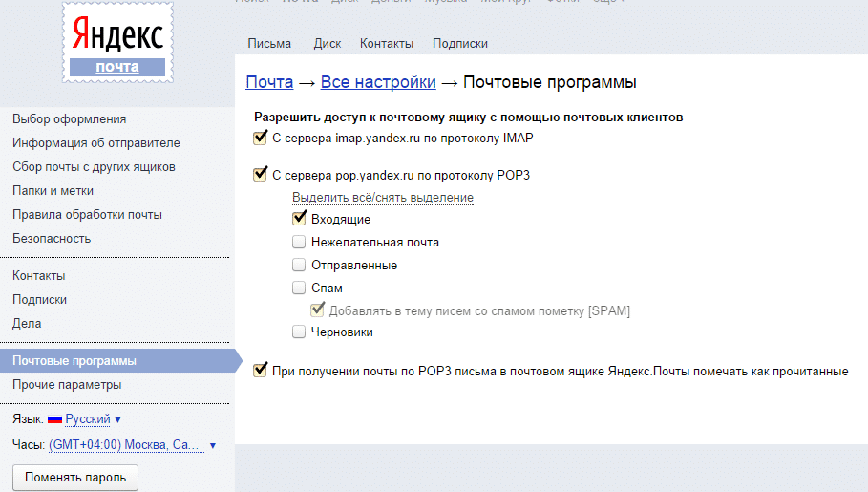Enable the Отправленные checkbox
868x492 pixels.
[x=299, y=265]
